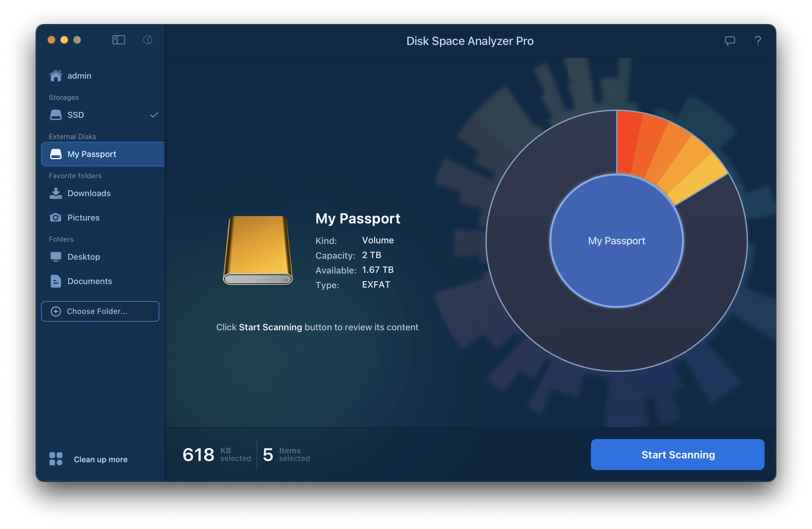
Task: Click the 5 Items selected indicator
Action: pyautogui.click(x=286, y=455)
